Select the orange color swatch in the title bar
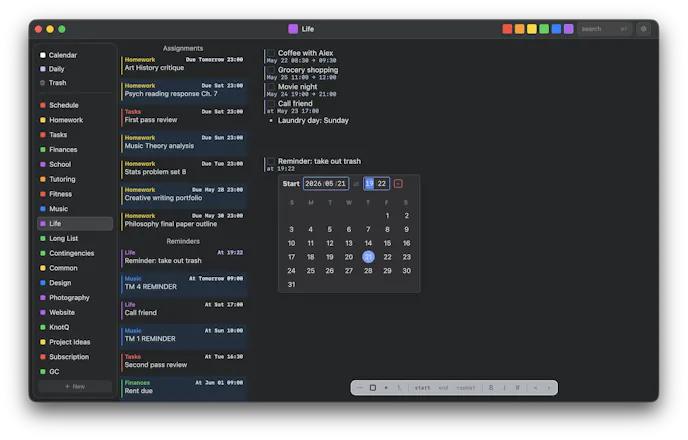This screenshot has height=440, width=688. coord(520,29)
